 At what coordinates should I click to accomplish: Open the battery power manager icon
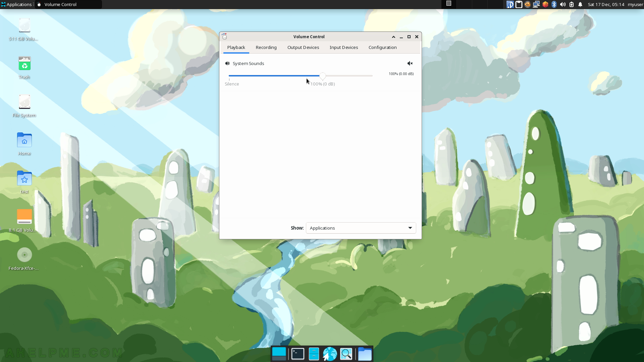[x=572, y=4]
